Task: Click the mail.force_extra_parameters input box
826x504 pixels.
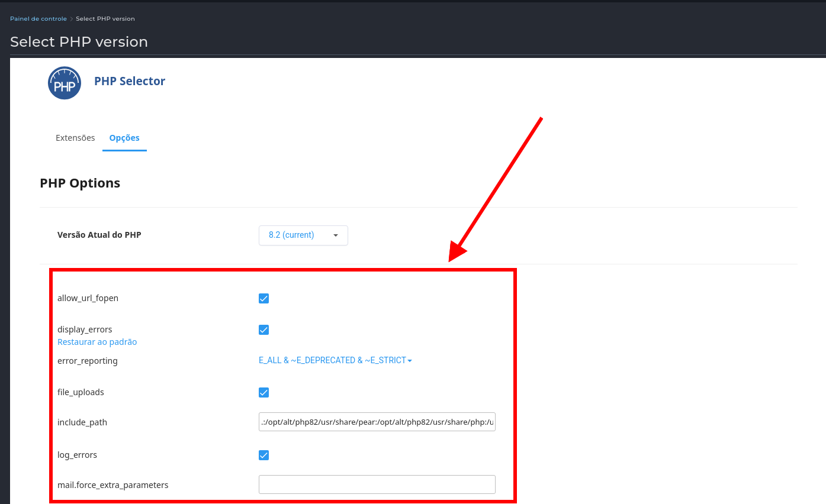Action: (x=377, y=484)
